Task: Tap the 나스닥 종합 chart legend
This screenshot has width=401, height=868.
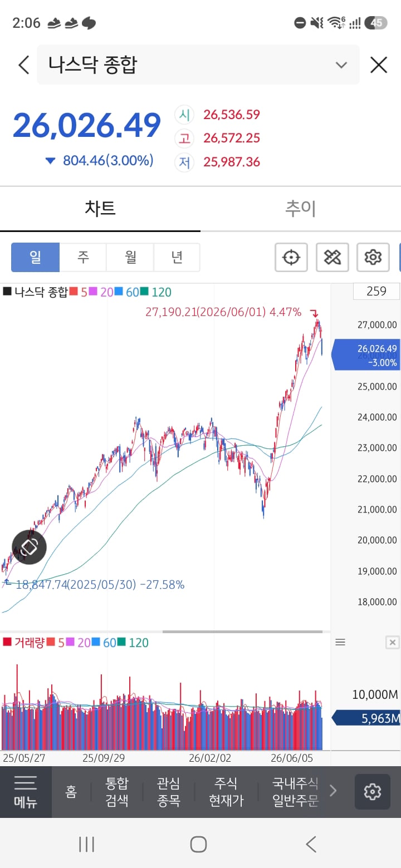Action: 36,292
